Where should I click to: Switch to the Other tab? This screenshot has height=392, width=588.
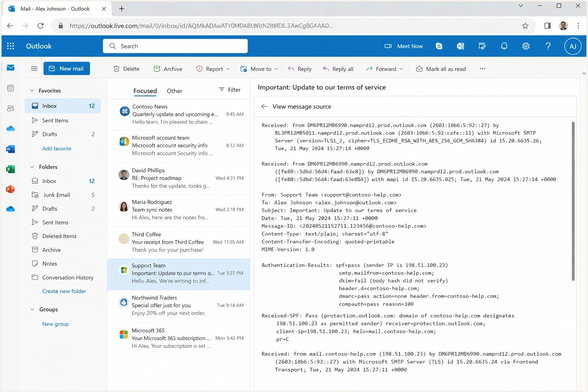pos(175,91)
